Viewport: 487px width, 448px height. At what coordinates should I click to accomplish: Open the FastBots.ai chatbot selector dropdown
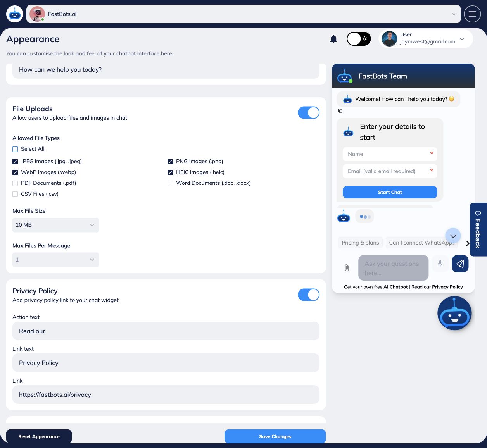click(243, 14)
